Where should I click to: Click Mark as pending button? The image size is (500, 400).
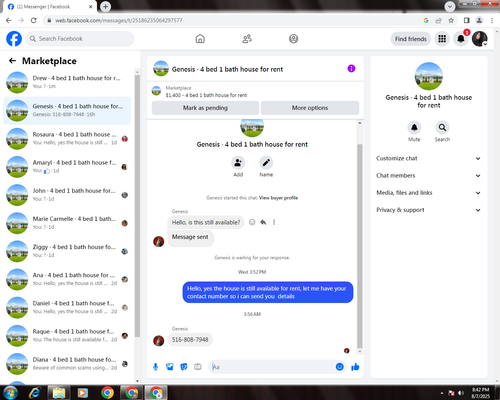(x=205, y=108)
